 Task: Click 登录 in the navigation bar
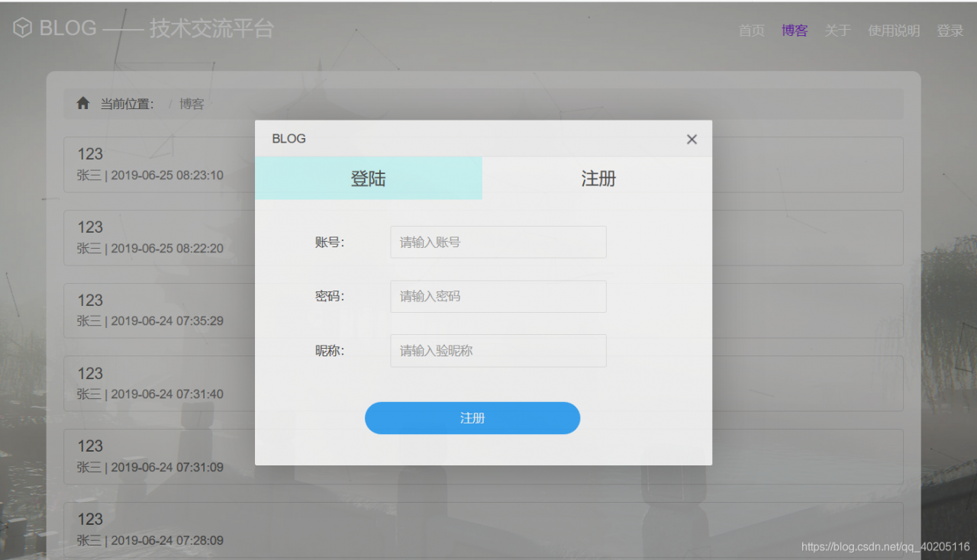950,31
